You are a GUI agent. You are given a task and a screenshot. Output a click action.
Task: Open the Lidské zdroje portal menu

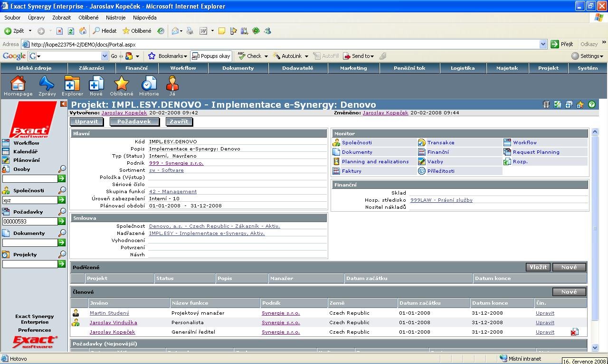click(x=34, y=68)
